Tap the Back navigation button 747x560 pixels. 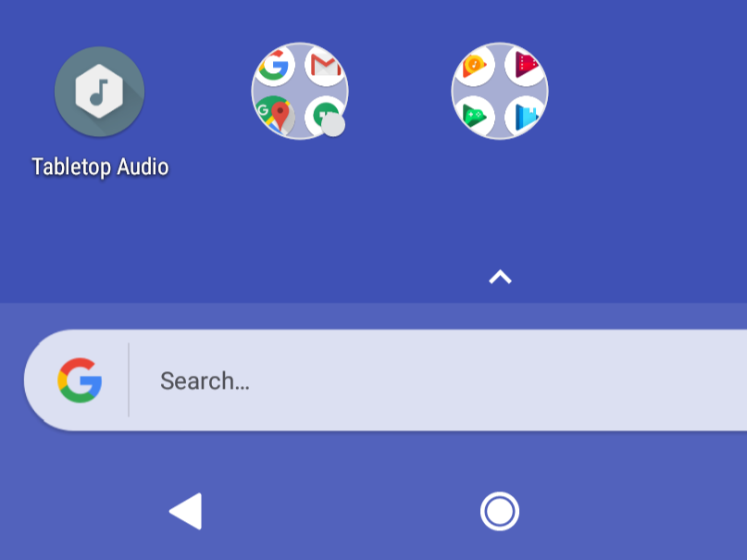[186, 512]
